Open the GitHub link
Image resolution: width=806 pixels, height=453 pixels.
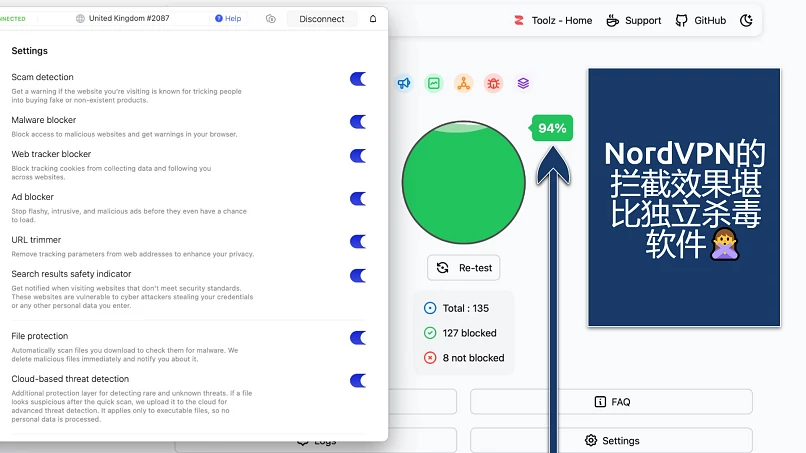click(x=701, y=21)
